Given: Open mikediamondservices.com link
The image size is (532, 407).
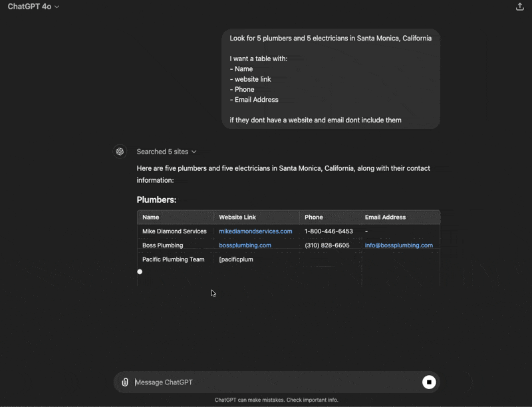Looking at the screenshot, I should 255,231.
